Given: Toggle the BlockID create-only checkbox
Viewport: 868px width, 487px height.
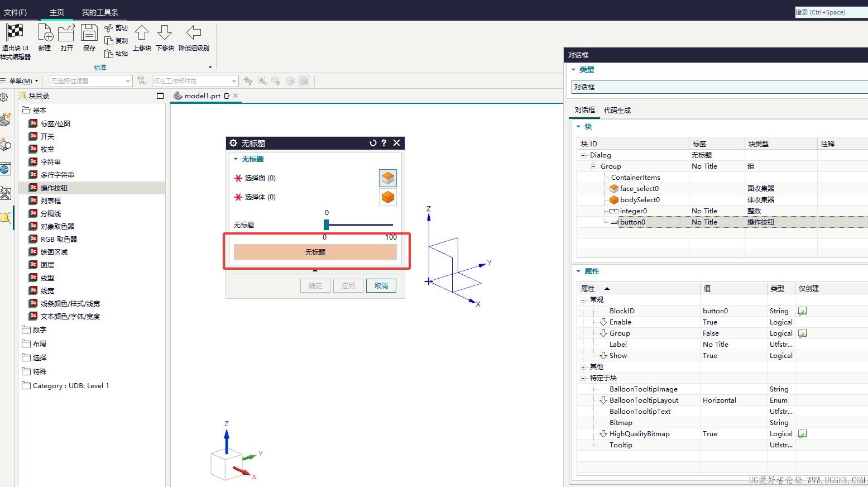Looking at the screenshot, I should (x=802, y=311).
